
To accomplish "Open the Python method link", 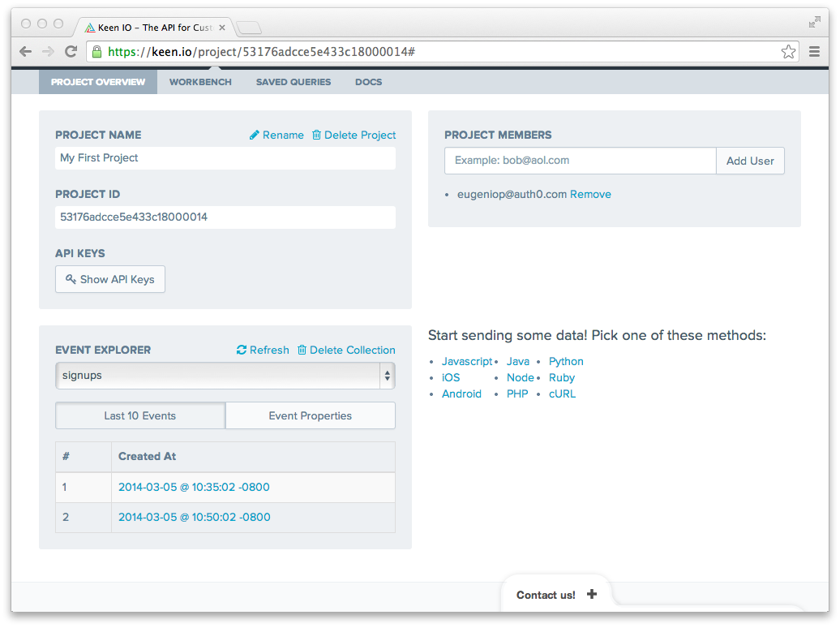I will 566,361.
